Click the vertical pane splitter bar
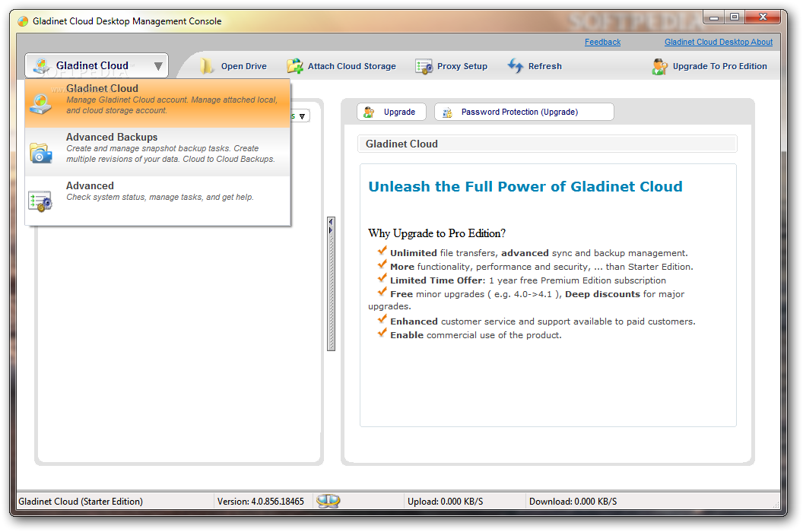 pos(332,283)
